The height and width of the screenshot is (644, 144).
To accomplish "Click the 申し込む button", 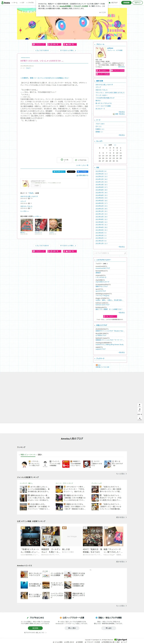I will 109,628.
